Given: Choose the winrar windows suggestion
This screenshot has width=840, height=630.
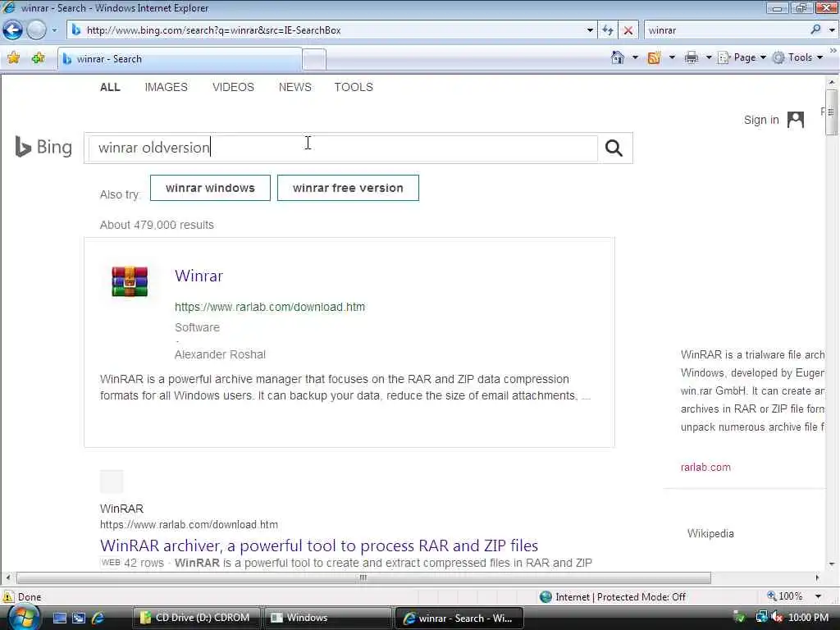Looking at the screenshot, I should point(210,188).
